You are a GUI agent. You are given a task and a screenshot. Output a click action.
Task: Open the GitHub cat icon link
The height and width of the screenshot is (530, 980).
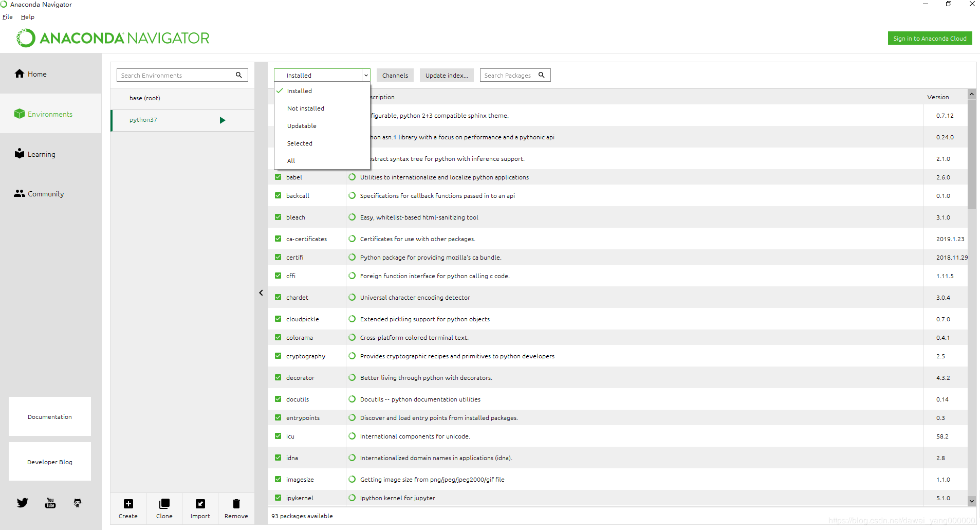tap(78, 503)
